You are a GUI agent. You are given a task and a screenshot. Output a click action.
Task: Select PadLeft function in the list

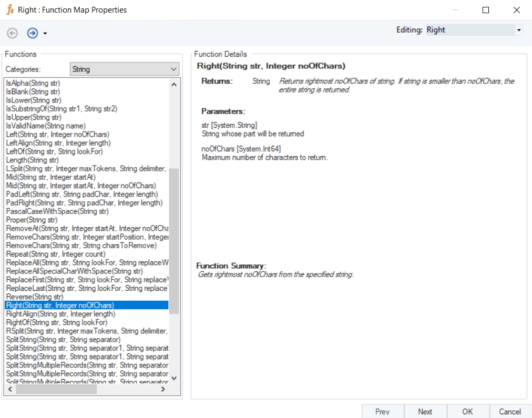pyautogui.click(x=87, y=194)
